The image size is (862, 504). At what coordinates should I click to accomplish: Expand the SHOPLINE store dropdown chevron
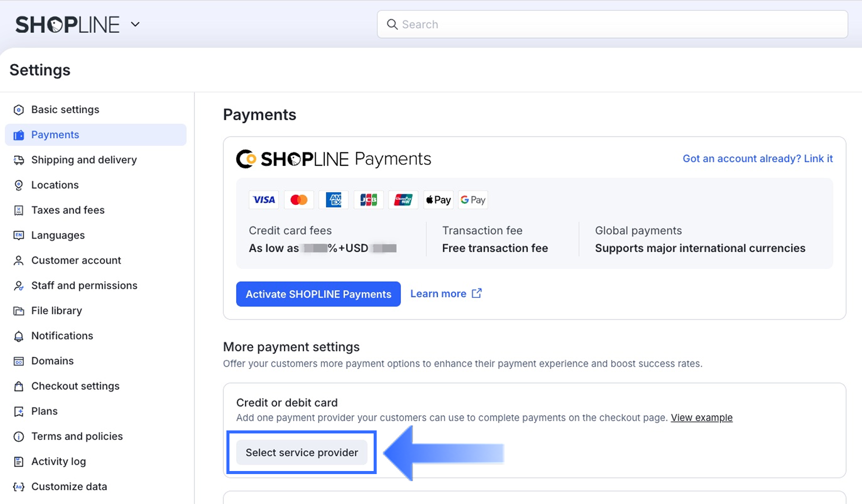click(x=135, y=24)
